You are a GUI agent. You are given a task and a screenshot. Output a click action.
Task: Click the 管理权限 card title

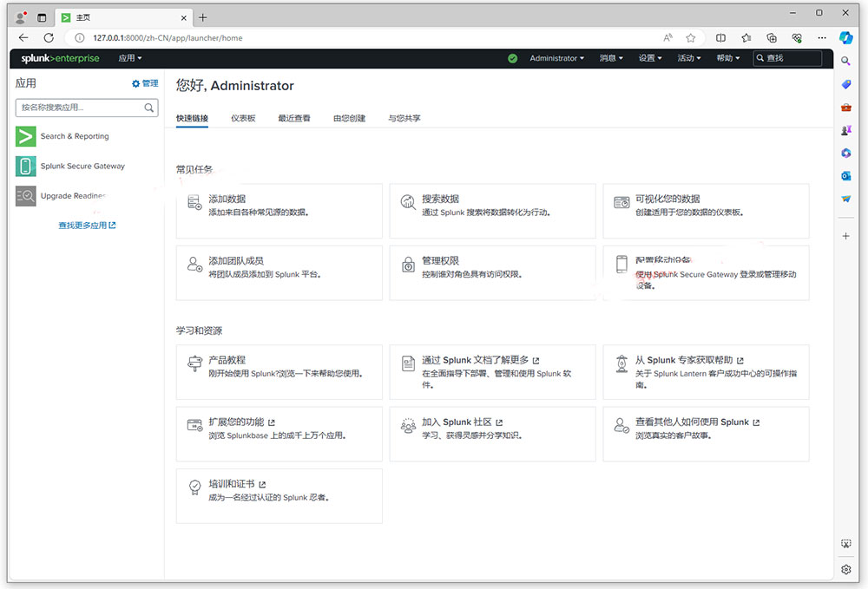pos(440,261)
